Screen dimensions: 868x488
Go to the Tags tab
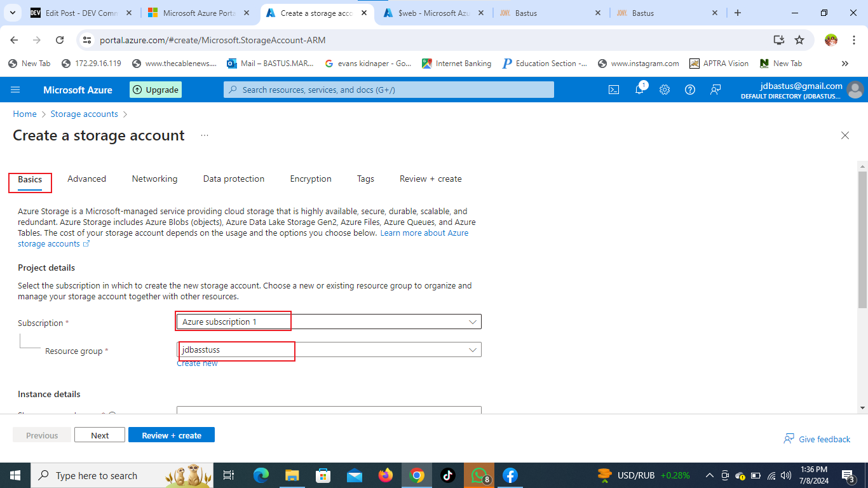365,179
